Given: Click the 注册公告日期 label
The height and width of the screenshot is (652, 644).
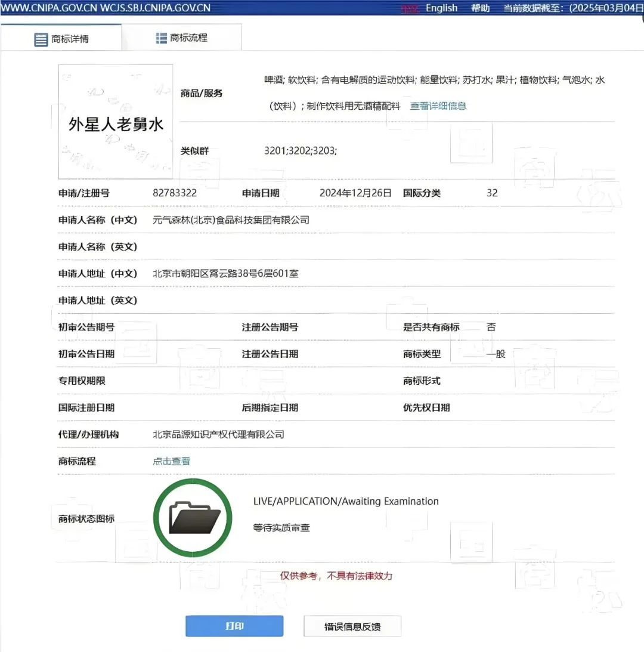Looking at the screenshot, I should (x=270, y=354).
